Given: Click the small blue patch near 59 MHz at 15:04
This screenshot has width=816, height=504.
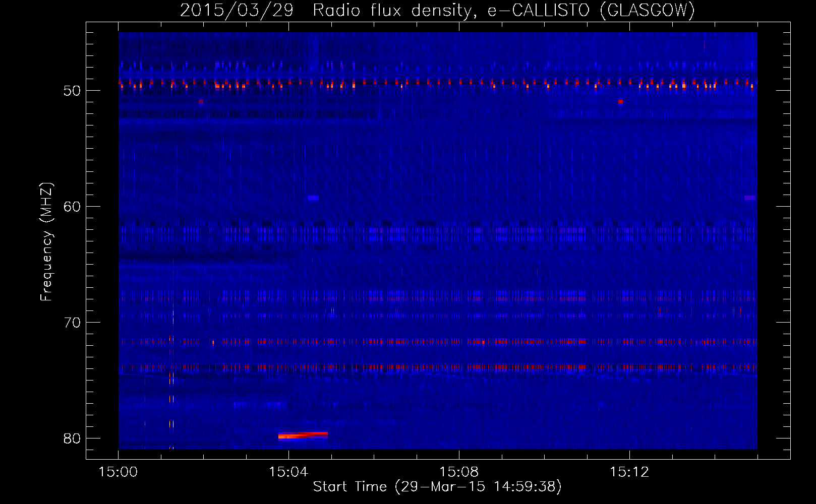Looking at the screenshot, I should click(x=313, y=198).
